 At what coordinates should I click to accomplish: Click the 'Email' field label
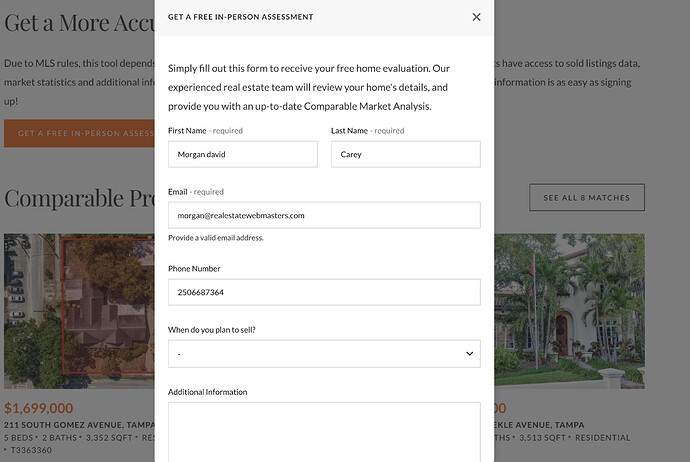178,192
